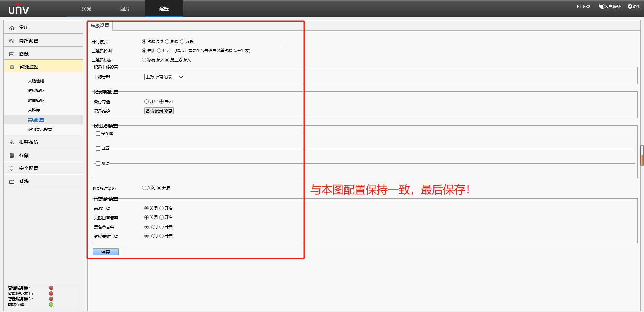Enable 高温告警 with 开启 option
The height and width of the screenshot is (312, 644).
[161, 208]
